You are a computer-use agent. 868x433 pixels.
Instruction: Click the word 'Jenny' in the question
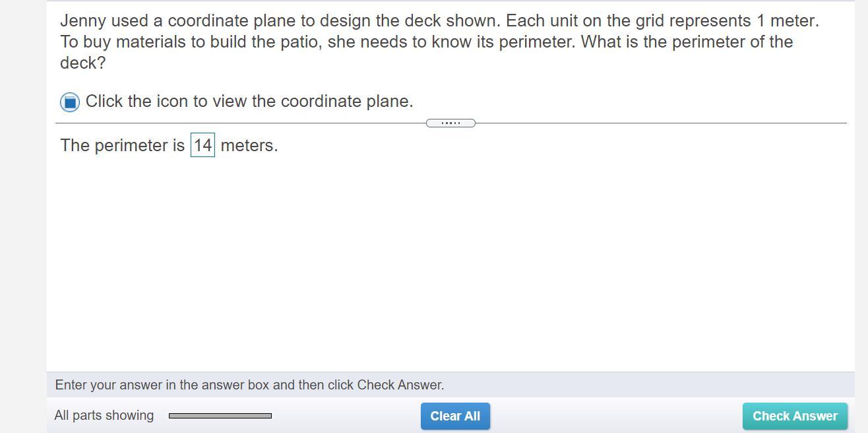(83, 21)
